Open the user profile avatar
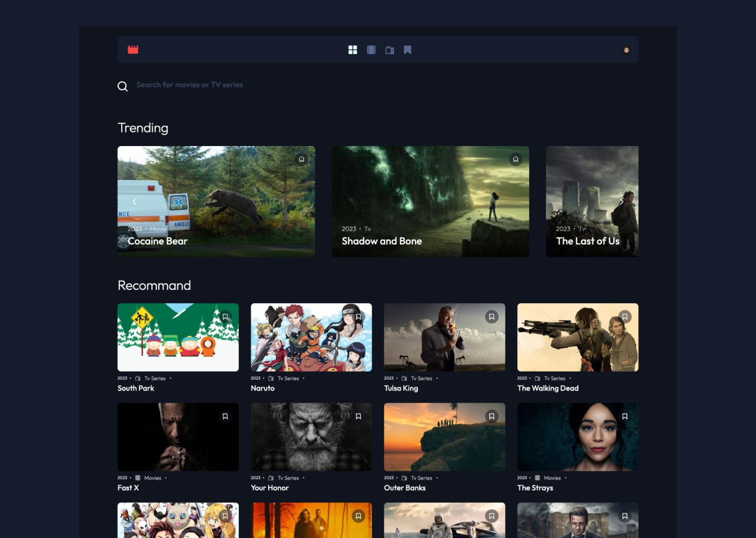This screenshot has width=756, height=538. [626, 50]
